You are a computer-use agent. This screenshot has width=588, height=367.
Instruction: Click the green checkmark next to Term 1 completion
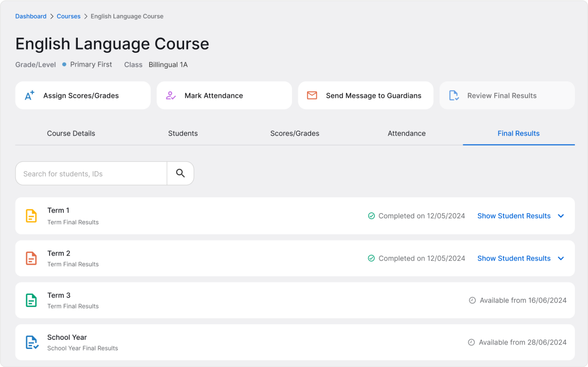point(371,216)
